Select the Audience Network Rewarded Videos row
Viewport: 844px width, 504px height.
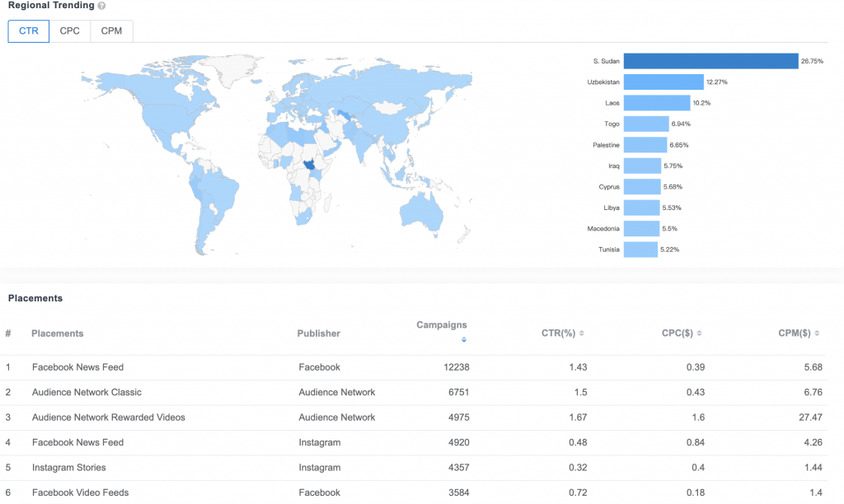click(414, 418)
